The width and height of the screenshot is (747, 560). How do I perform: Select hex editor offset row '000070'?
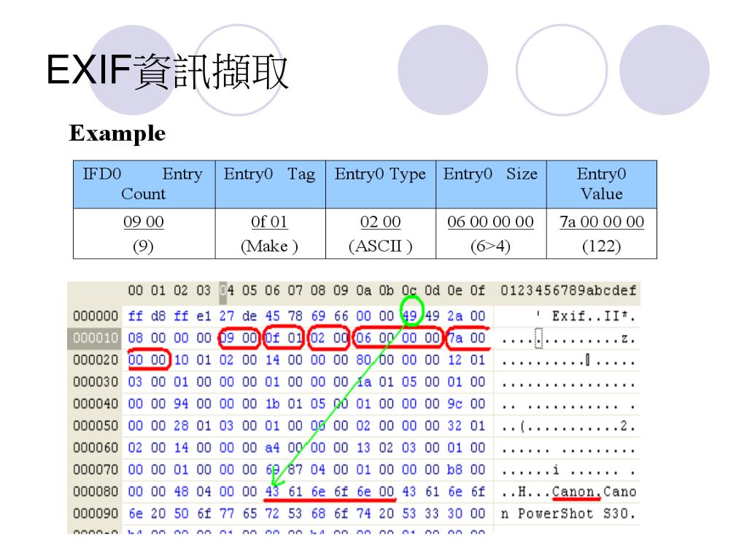point(96,470)
